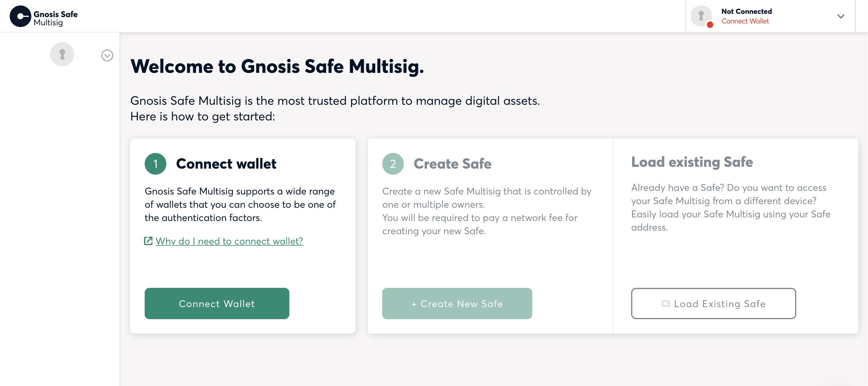
Task: Click the external link icon beside the wallet help link
Action: coord(148,241)
